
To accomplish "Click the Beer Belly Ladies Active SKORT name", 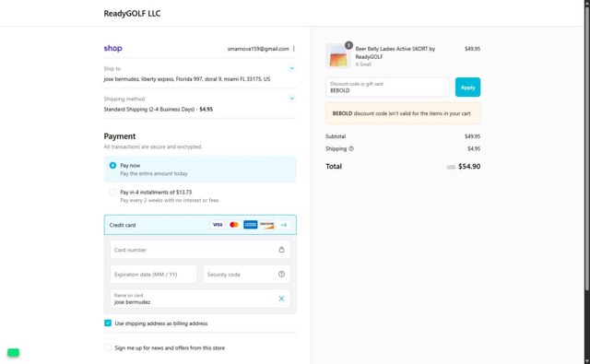I will click(x=395, y=53).
